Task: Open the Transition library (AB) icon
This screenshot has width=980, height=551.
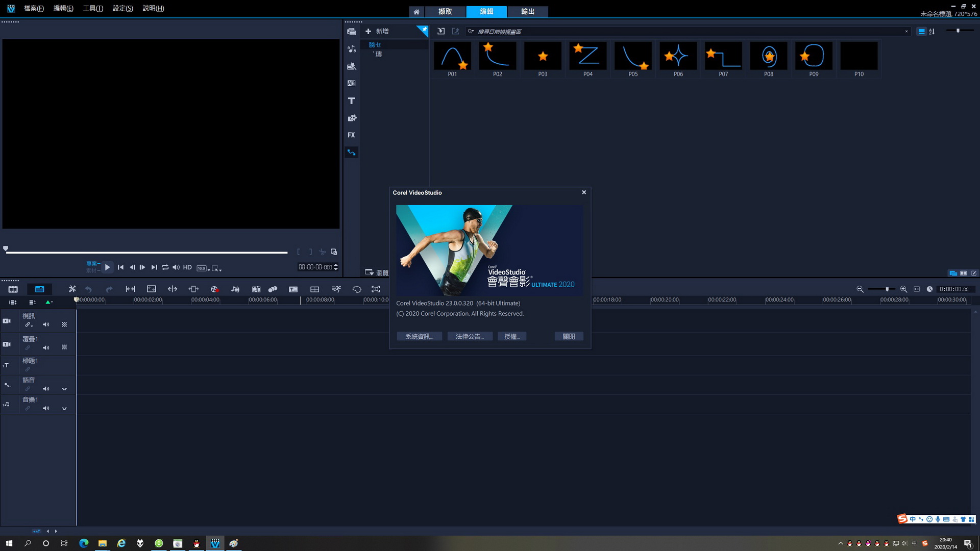Action: coord(351,83)
